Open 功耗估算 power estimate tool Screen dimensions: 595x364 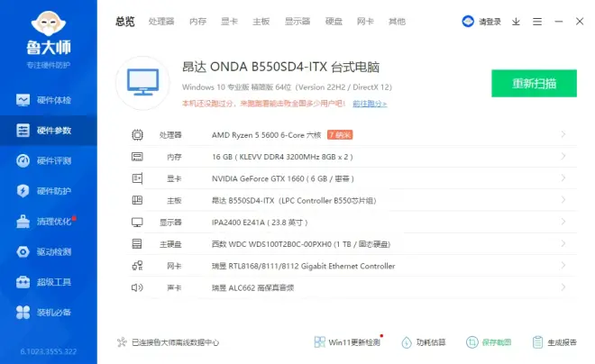423,342
